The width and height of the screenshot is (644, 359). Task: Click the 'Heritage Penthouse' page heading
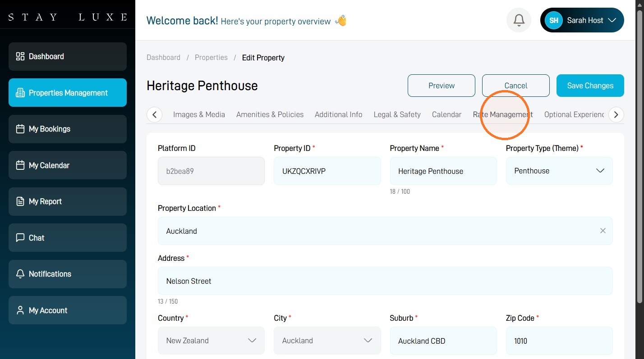[x=202, y=86]
